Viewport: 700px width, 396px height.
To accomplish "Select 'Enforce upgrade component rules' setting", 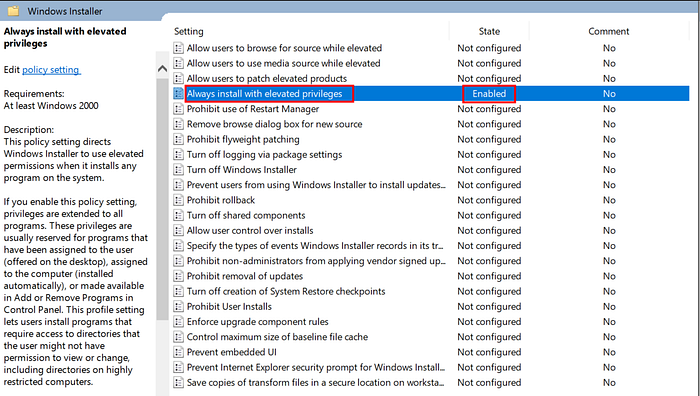I will [x=258, y=321].
